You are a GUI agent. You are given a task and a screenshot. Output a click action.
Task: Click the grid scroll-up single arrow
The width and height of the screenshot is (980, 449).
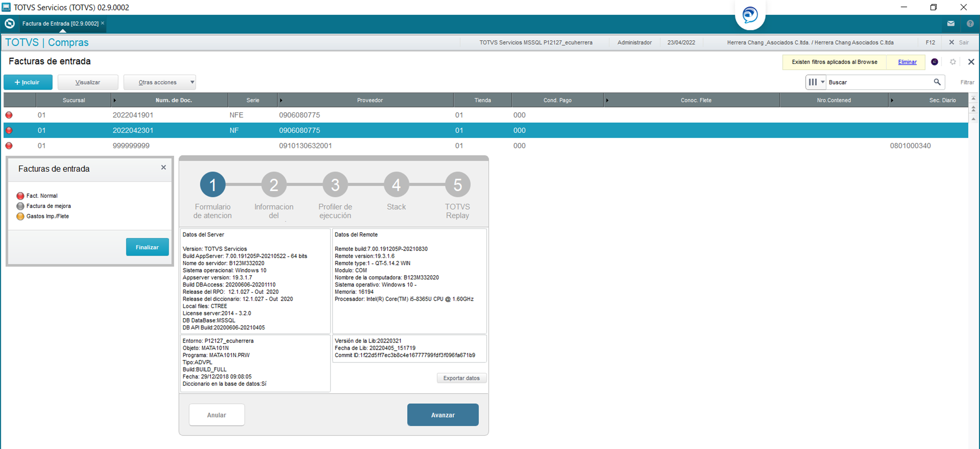[973, 119]
